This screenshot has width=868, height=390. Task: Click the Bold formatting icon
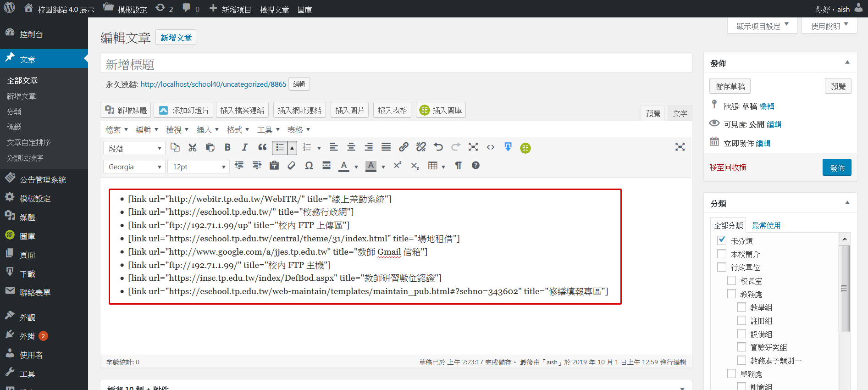[227, 147]
